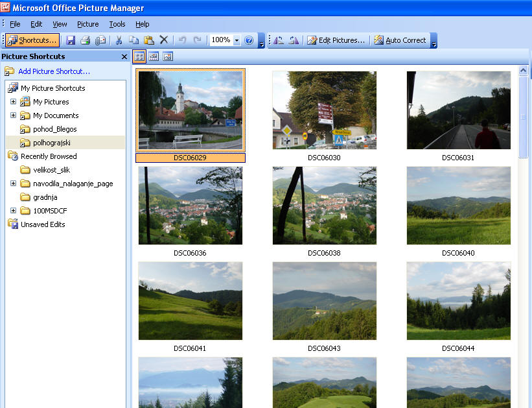Click the Shortcuts toolbar button

[x=32, y=40]
